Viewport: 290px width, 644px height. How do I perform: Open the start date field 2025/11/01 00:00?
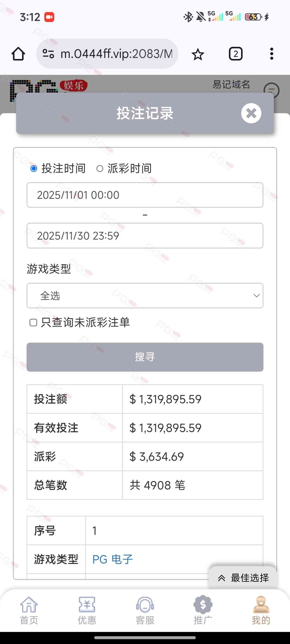click(x=145, y=195)
